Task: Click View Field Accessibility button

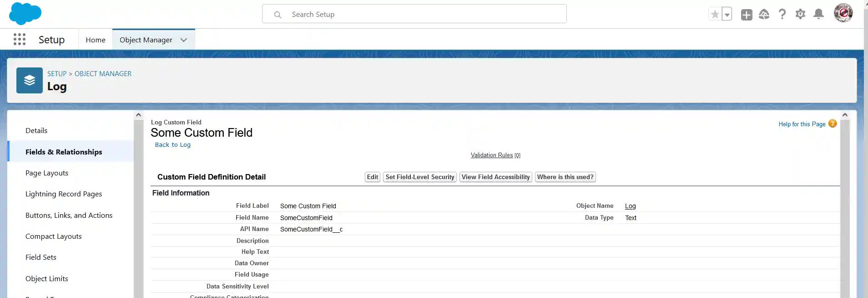Action: coord(496,177)
